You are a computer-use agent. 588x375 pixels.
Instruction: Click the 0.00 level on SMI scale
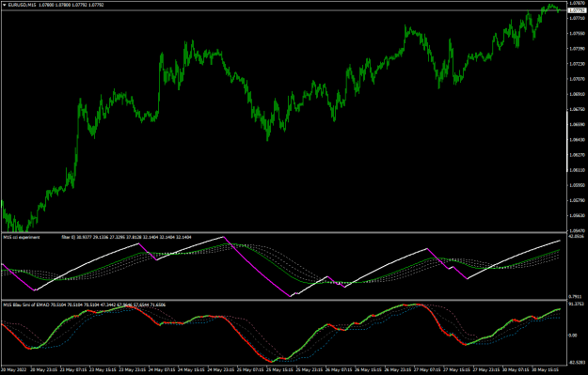tap(573, 335)
